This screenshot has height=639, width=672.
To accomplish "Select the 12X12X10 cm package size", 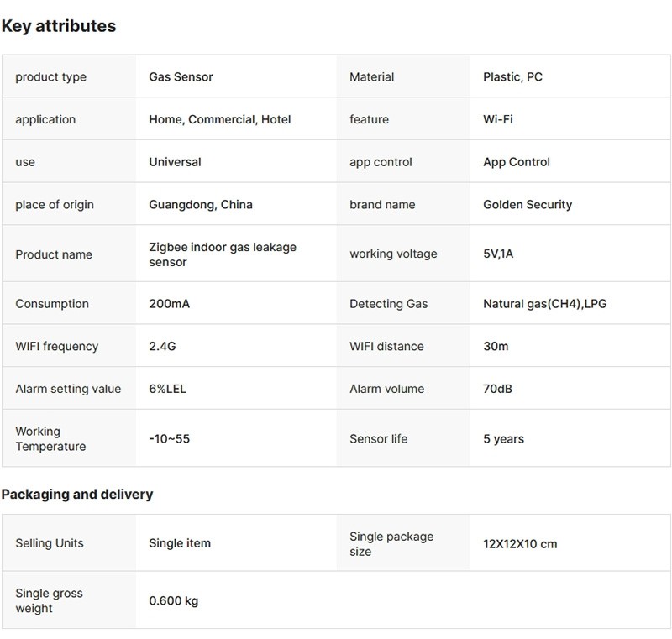I will pyautogui.click(x=520, y=544).
